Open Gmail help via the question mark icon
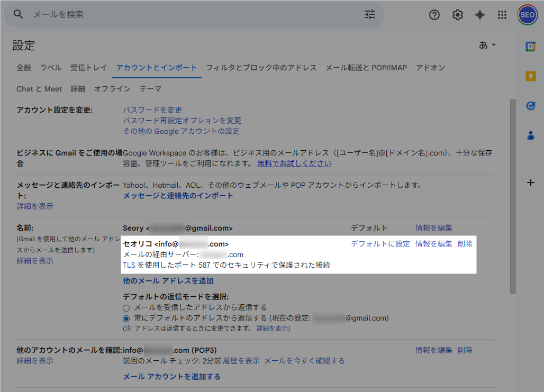Viewport: 544px width, 392px height. pyautogui.click(x=434, y=15)
